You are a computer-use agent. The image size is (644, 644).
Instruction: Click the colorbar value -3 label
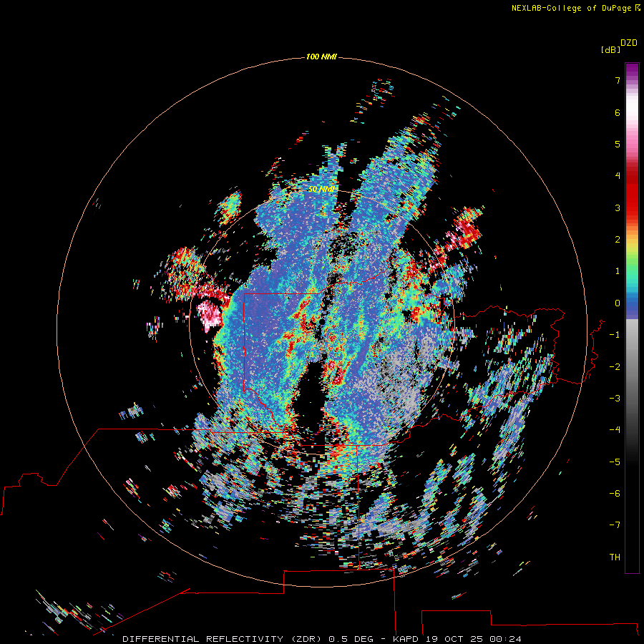coord(615,399)
